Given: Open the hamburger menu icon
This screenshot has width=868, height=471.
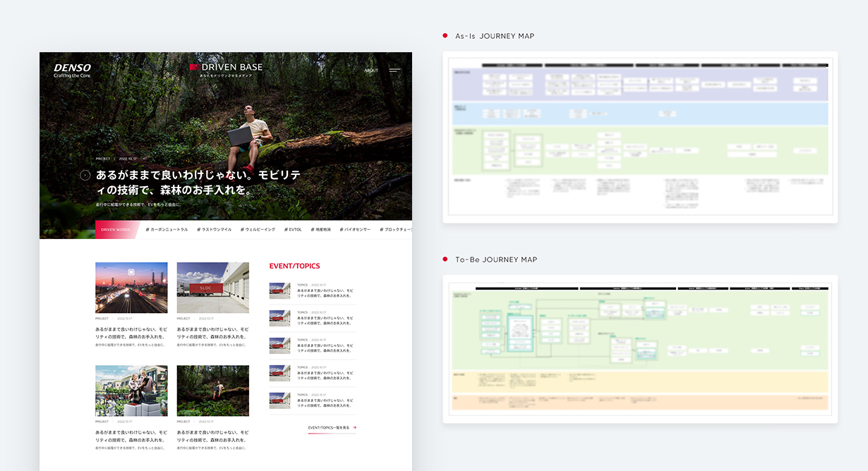Looking at the screenshot, I should tap(394, 71).
